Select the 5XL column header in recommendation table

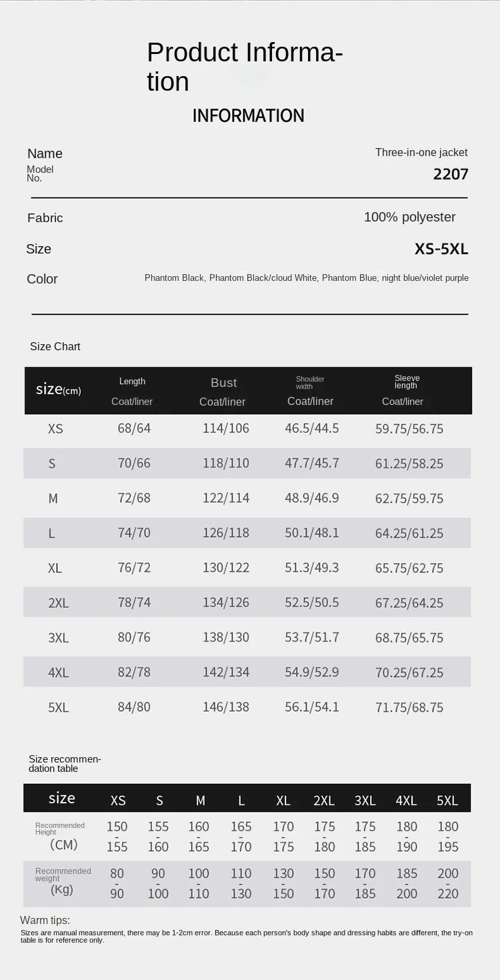click(447, 801)
